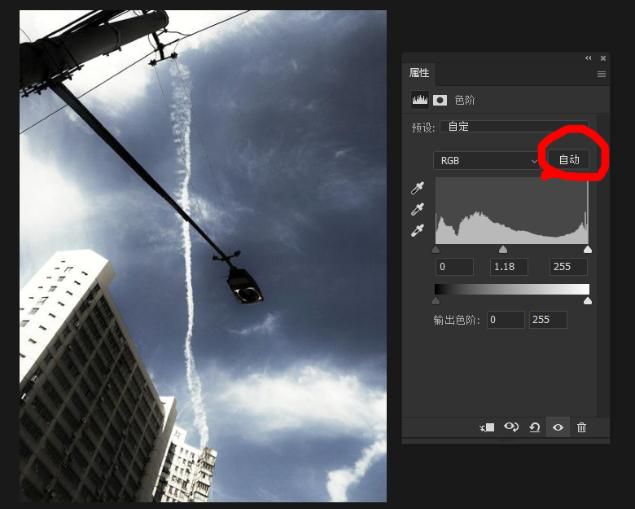Viewport: 635px width, 509px height.
Task: Open the 预设 preset dropdown
Action: tap(514, 127)
